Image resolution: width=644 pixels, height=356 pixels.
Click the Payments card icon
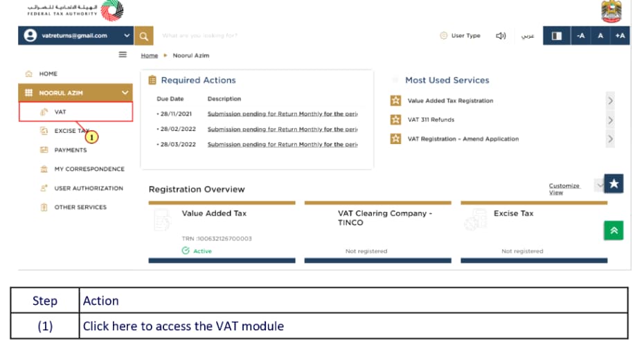click(x=44, y=150)
